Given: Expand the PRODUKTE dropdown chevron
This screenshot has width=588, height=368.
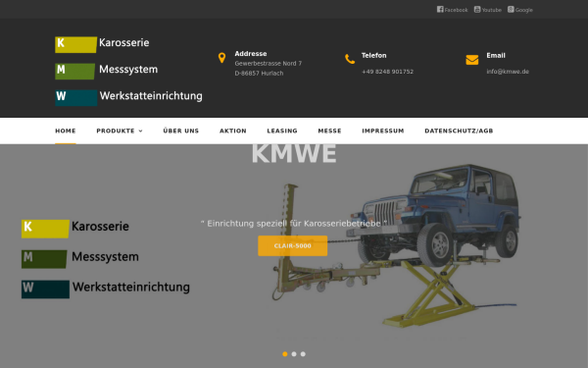Looking at the screenshot, I should [140, 131].
